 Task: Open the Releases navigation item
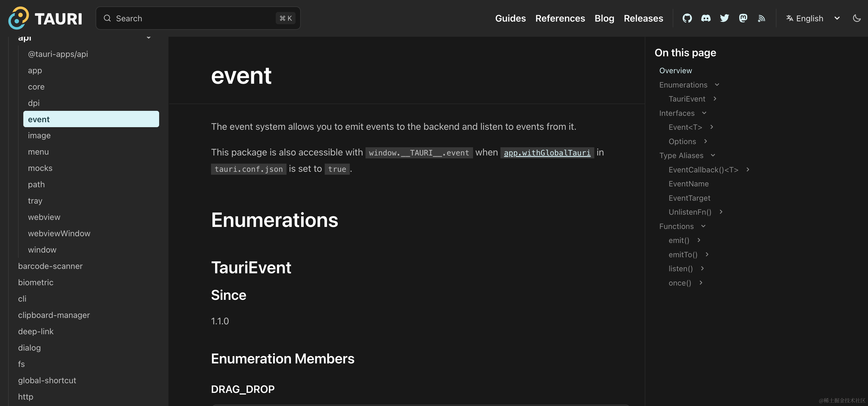click(x=643, y=18)
